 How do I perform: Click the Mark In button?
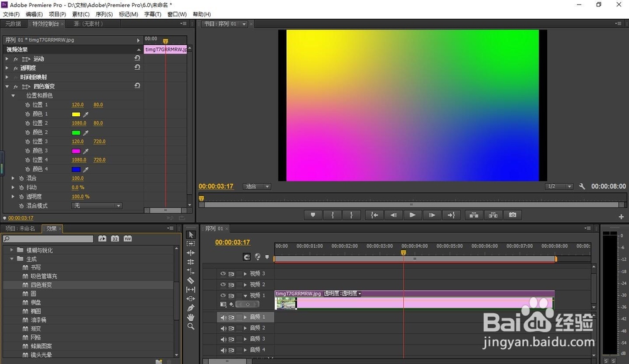(333, 215)
